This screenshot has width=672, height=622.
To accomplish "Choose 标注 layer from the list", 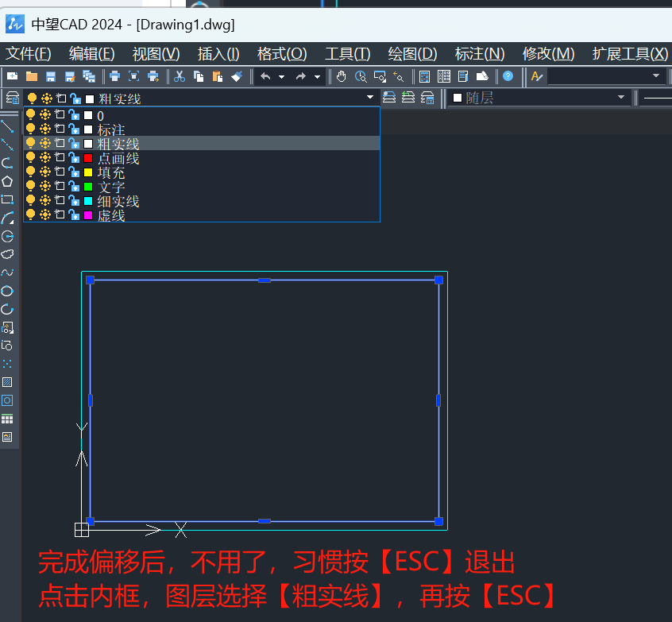I will pos(111,129).
